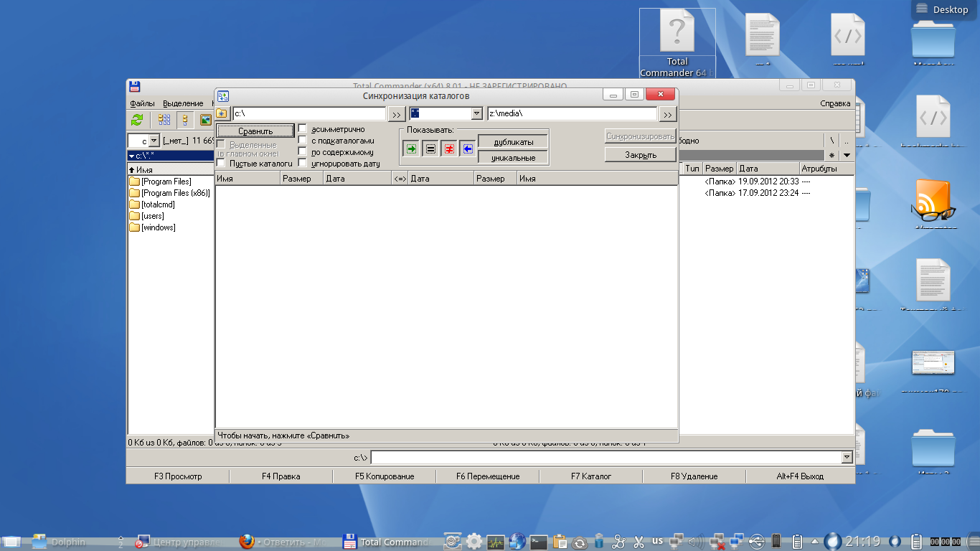Open the clipboard tray icon
Image resolution: width=980 pixels, height=551 pixels.
coord(560,542)
